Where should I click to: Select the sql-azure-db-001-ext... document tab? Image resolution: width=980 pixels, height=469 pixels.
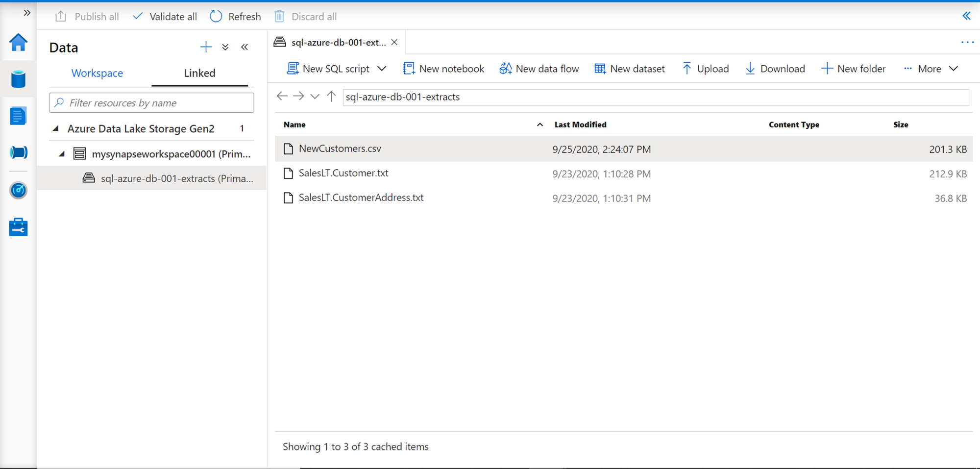[338, 43]
